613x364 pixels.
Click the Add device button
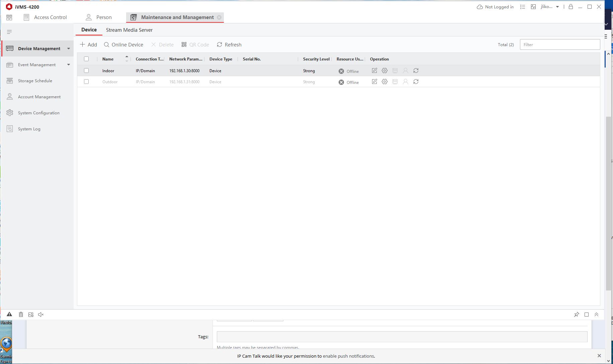pos(88,45)
